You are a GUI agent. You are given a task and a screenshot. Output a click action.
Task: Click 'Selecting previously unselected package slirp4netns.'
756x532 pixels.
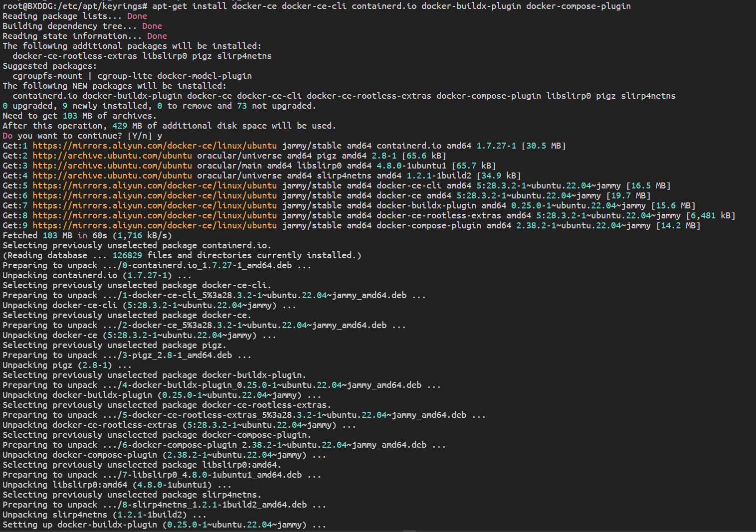[x=132, y=495]
